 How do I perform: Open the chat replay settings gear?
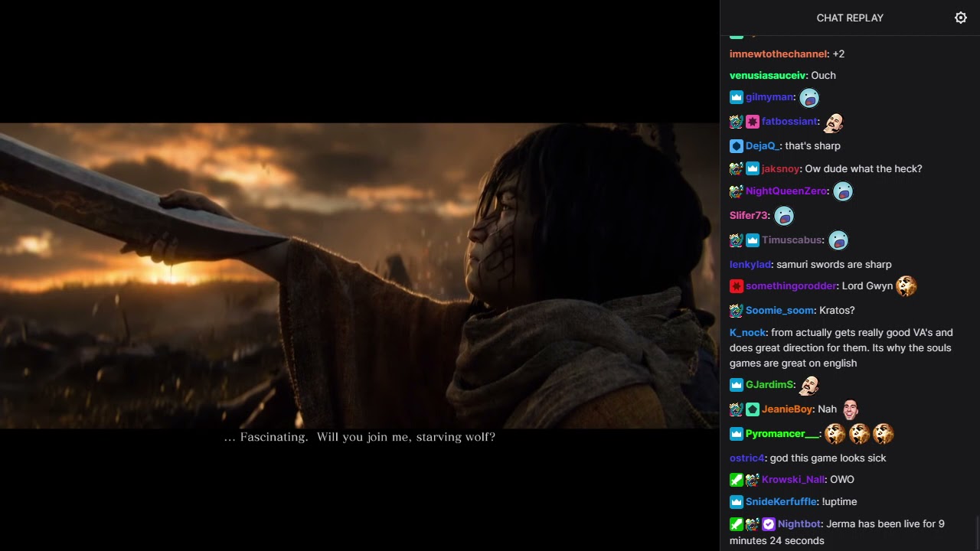(961, 18)
